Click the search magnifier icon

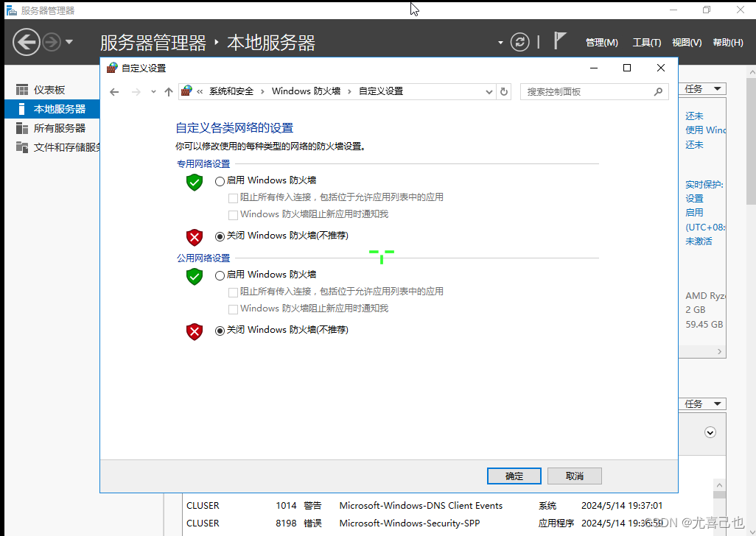[658, 91]
